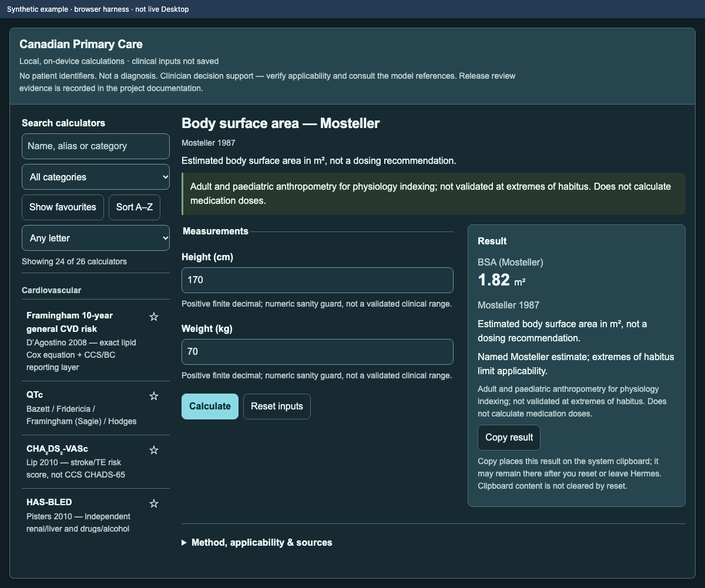Click the Measurements section legend
The height and width of the screenshot is (588, 705).
click(x=216, y=231)
